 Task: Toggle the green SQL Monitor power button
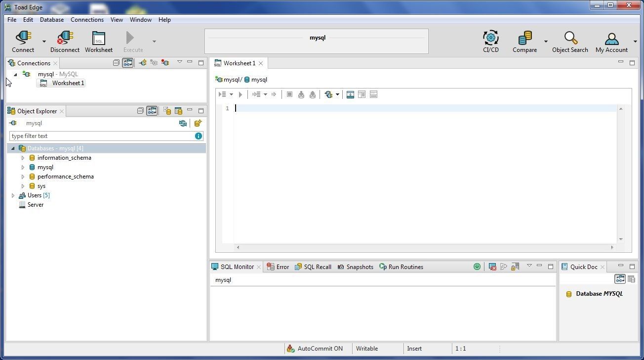click(x=477, y=267)
